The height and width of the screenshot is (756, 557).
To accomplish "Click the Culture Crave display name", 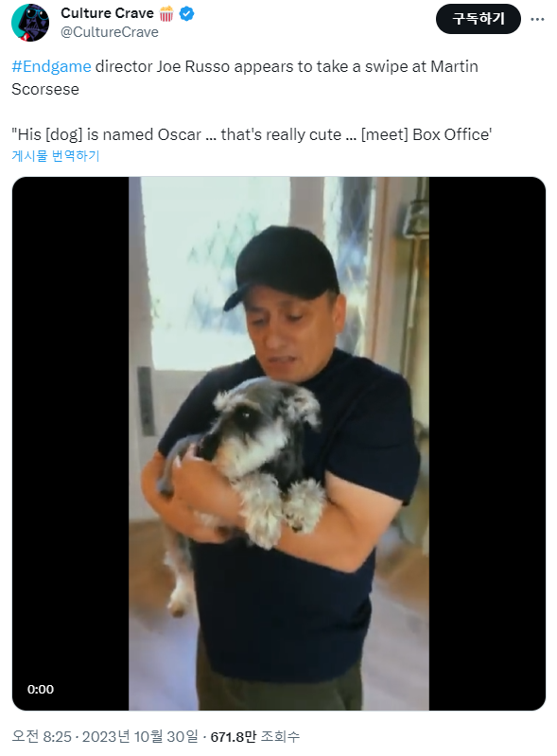I will tap(107, 13).
